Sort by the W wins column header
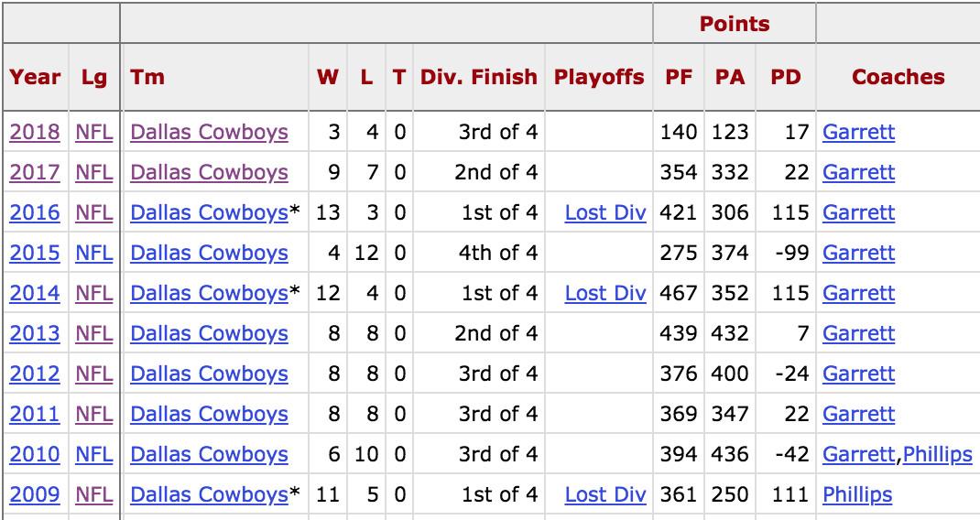 (328, 77)
